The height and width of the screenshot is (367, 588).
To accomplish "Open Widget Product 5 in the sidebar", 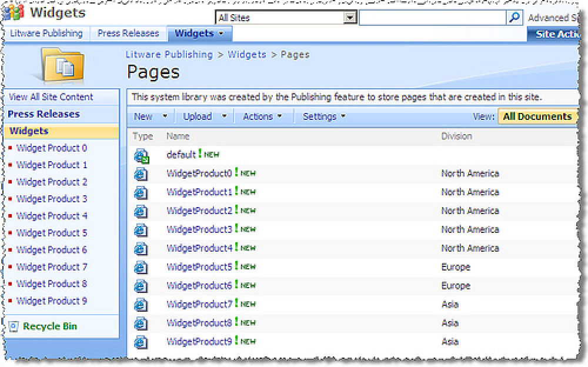I will (x=51, y=233).
